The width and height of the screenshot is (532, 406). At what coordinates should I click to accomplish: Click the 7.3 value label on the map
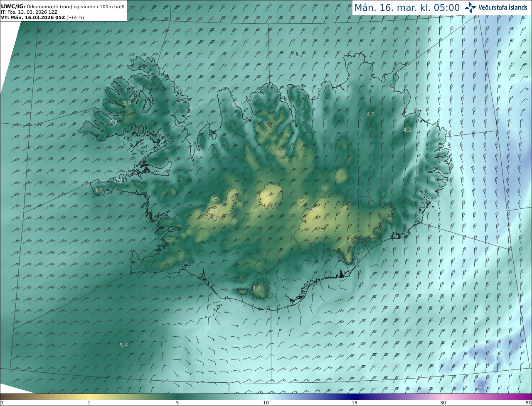tap(113, 122)
